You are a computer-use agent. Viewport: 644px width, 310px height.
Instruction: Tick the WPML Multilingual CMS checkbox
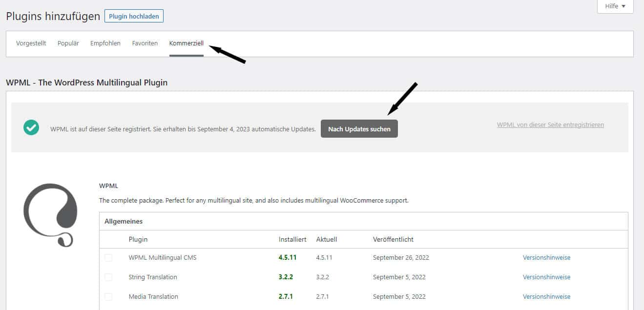click(x=108, y=258)
